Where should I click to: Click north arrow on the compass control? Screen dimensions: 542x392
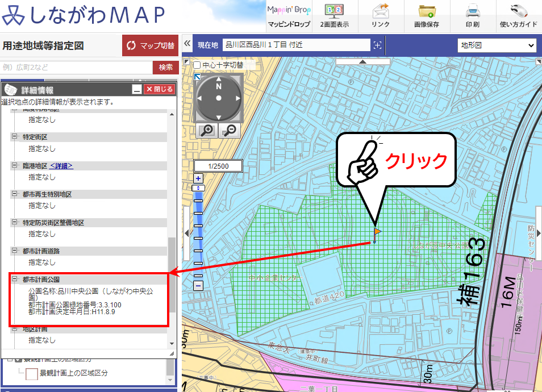pyautogui.click(x=219, y=78)
